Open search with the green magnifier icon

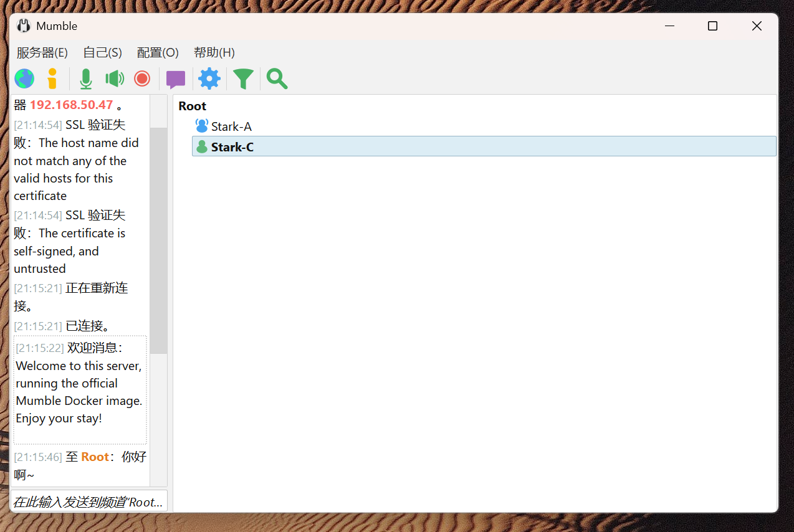pyautogui.click(x=277, y=78)
